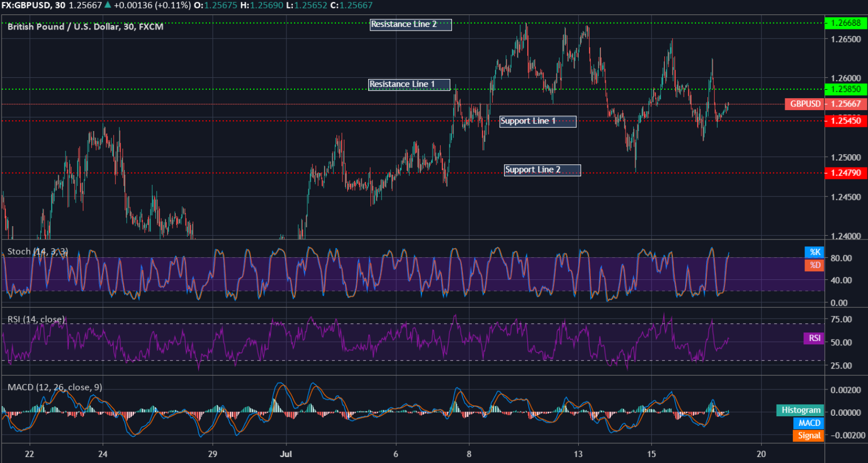Click date 15 on the time axis
The height and width of the screenshot is (463, 868).
tap(651, 454)
